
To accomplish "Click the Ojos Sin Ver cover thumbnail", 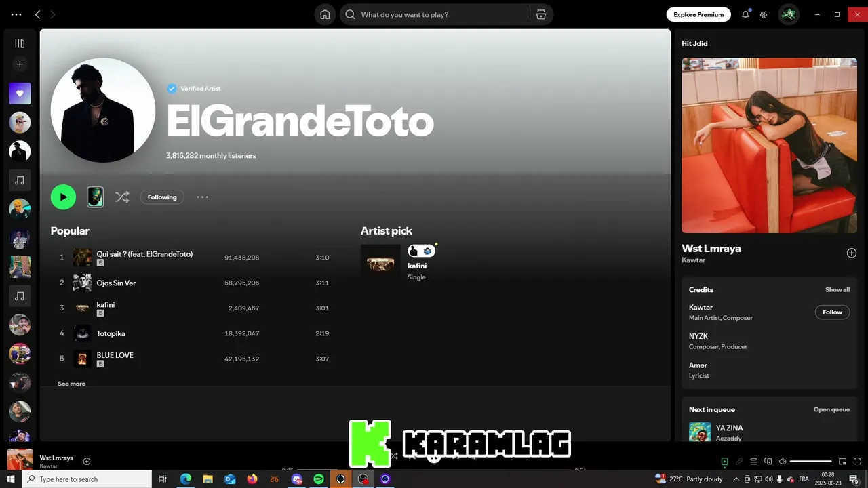I will coord(82,283).
